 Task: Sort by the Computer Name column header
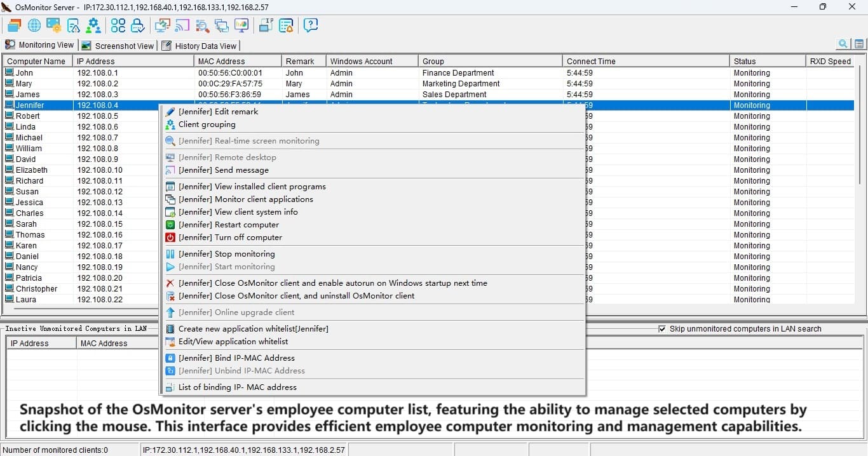point(37,62)
